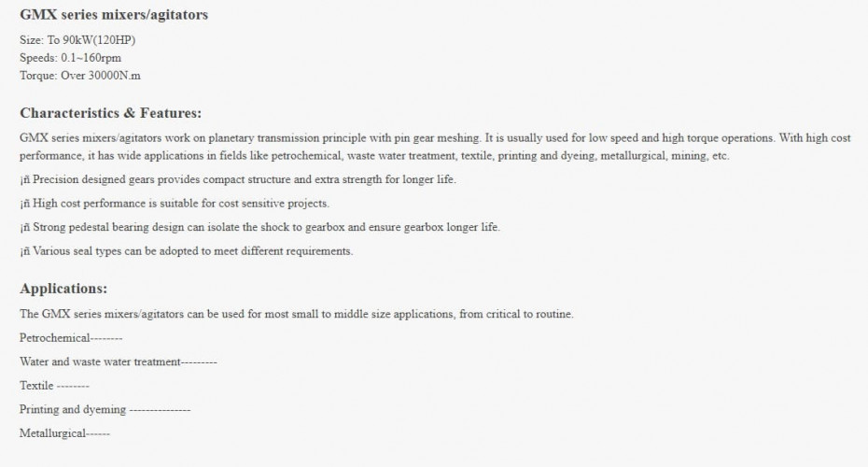Click the "Characteristics & Features:" heading
Image resolution: width=868 pixels, height=467 pixels.
110,113
